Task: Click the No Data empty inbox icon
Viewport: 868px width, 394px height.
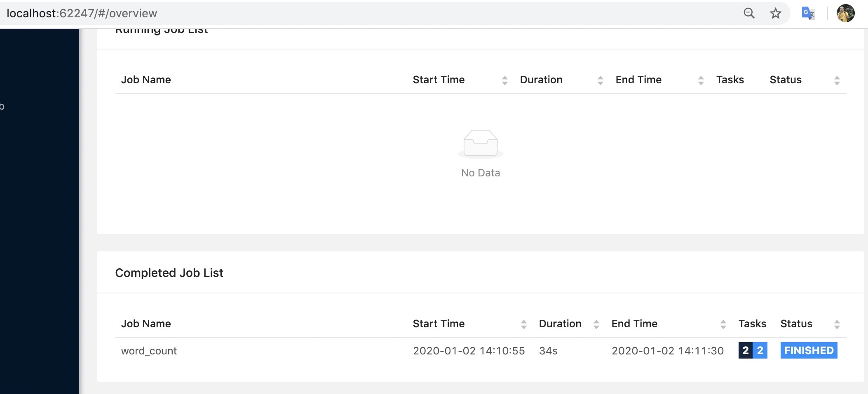Action: (481, 144)
